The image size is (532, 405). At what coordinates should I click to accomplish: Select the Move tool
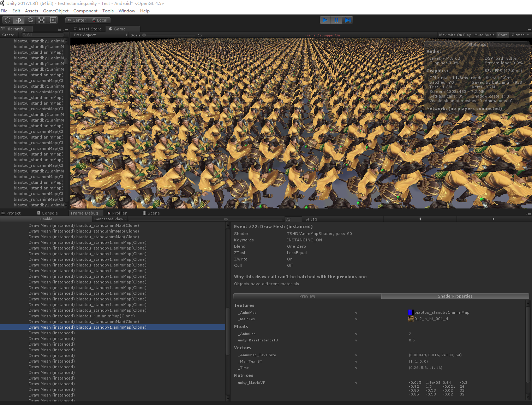[x=19, y=20]
